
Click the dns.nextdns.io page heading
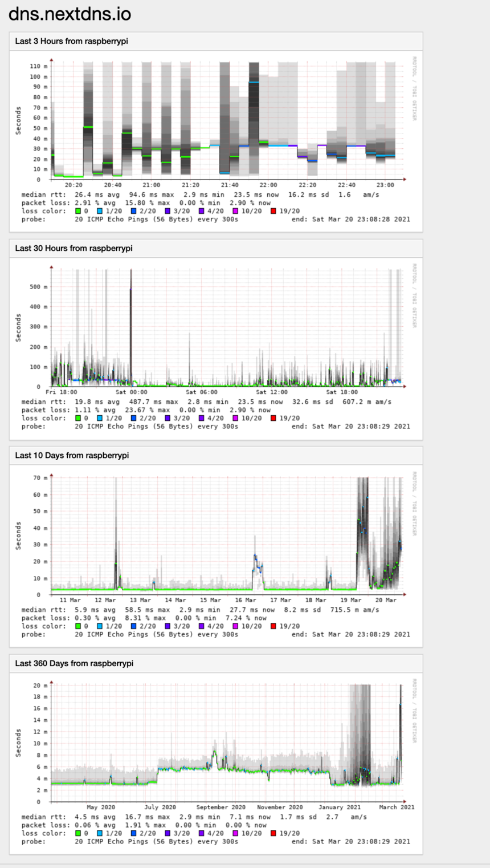coord(70,14)
